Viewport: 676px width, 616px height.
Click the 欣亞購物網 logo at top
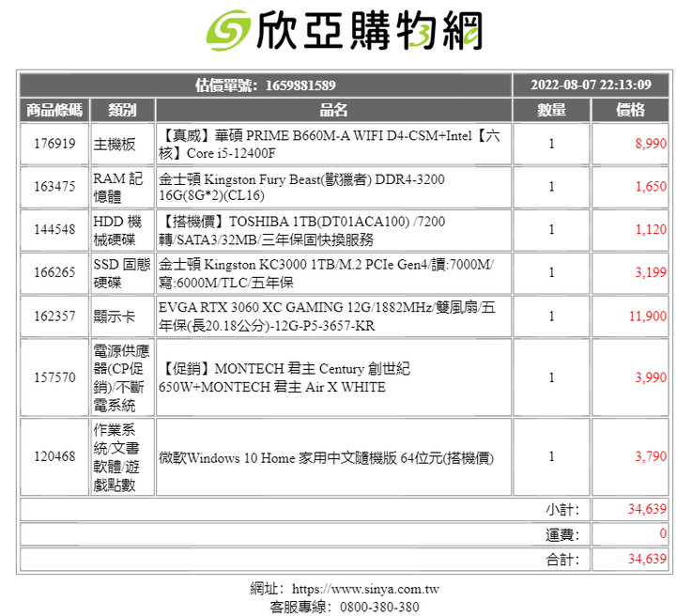(344, 31)
